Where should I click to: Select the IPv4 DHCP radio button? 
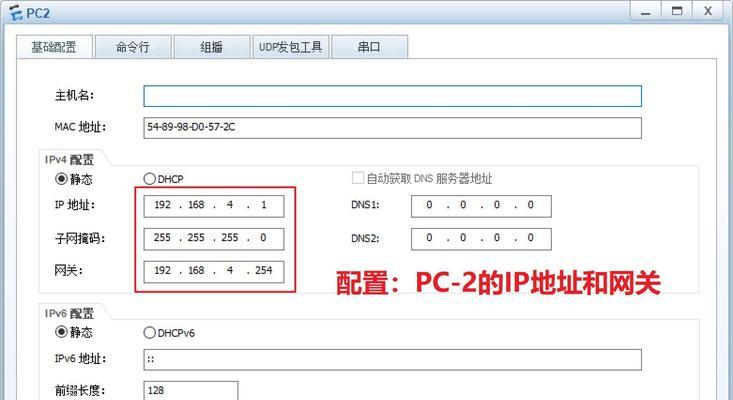click(150, 179)
